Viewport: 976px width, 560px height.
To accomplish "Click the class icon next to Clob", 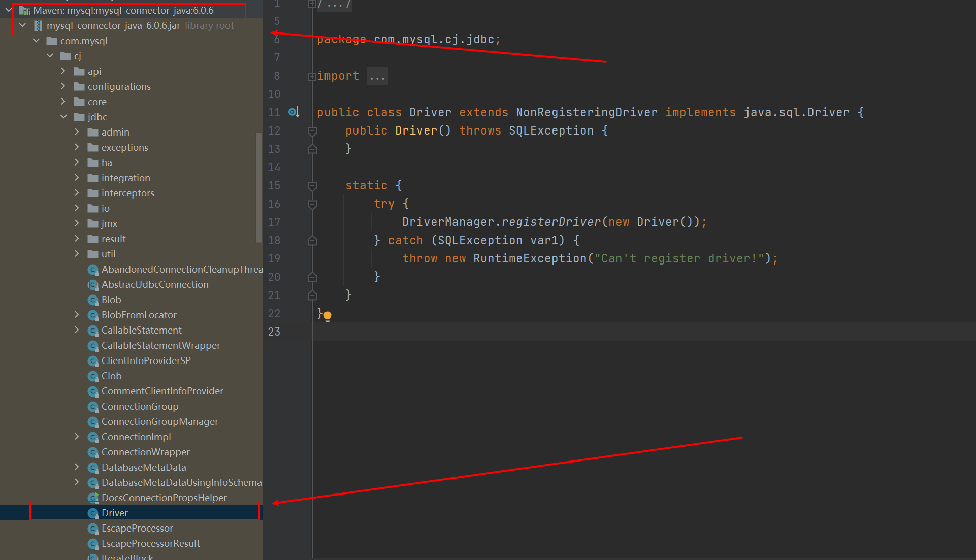I will pos(93,376).
